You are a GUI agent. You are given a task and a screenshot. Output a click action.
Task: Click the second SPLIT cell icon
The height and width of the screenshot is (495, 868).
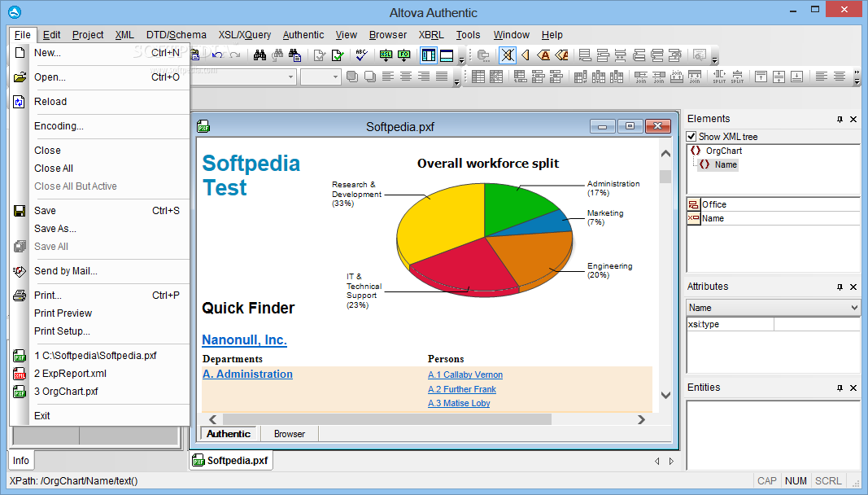click(737, 77)
